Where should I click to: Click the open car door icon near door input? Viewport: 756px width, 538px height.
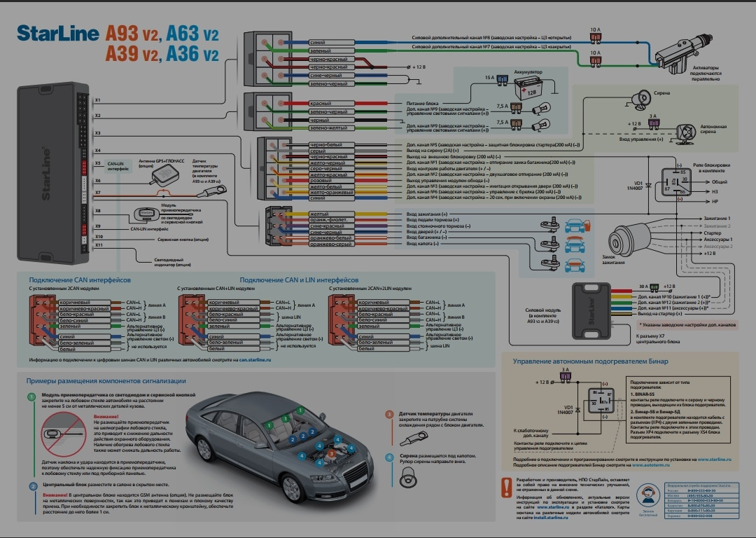(577, 226)
